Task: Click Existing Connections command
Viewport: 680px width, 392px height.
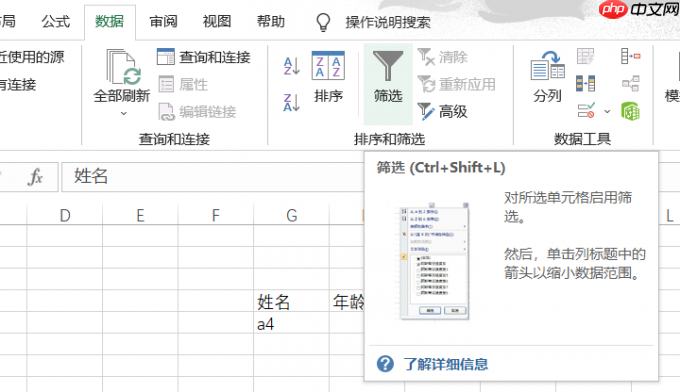Action: point(17,85)
